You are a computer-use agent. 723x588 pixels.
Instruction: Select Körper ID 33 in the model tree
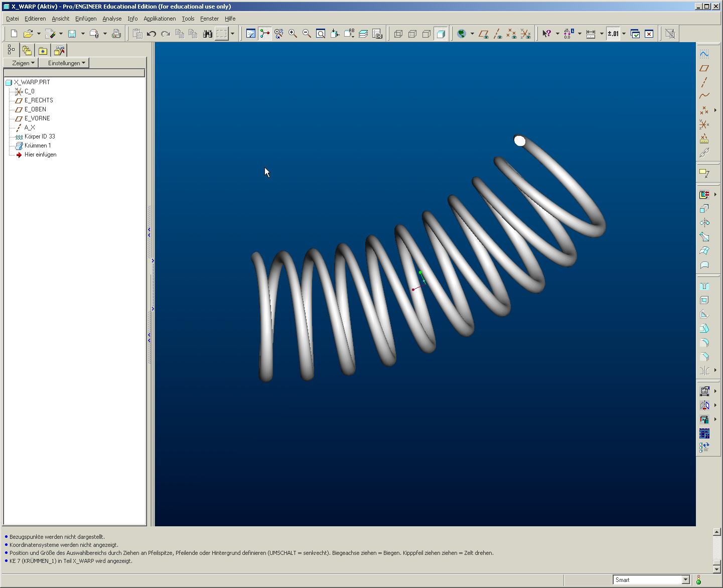click(40, 136)
